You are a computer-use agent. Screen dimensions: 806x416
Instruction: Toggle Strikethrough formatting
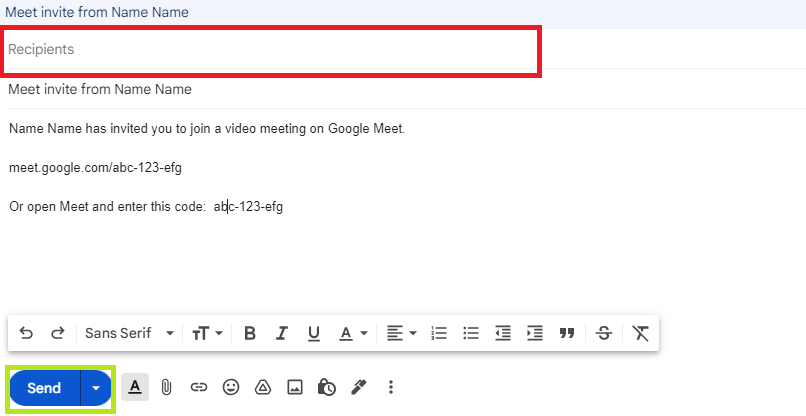[x=604, y=333]
